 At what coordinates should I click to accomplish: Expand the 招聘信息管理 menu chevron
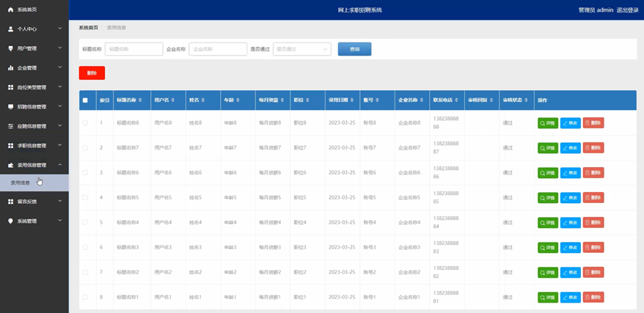coord(60,106)
